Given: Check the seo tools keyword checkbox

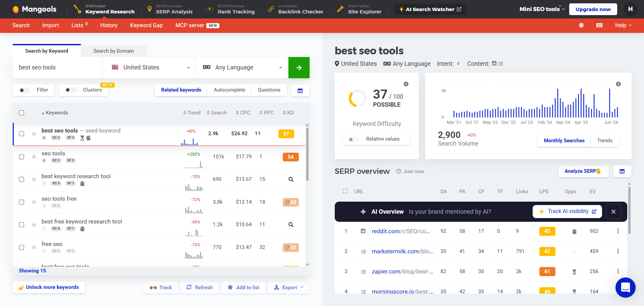Looking at the screenshot, I should pos(21,157).
